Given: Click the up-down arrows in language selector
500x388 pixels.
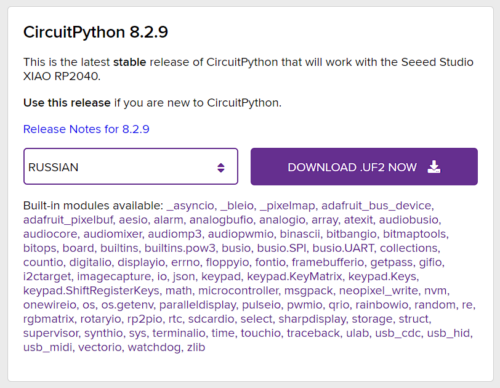Looking at the screenshot, I should click(x=221, y=167).
